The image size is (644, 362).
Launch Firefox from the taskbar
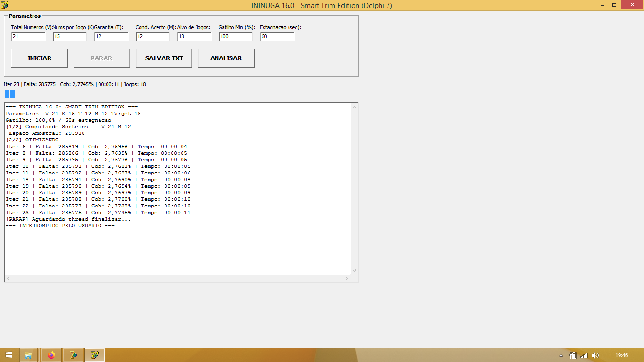(x=51, y=355)
